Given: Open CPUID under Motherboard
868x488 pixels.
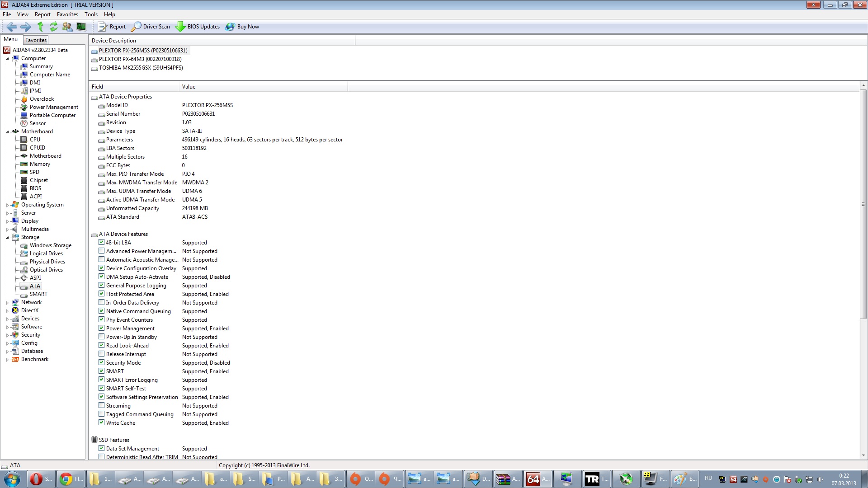Looking at the screenshot, I should [x=37, y=148].
